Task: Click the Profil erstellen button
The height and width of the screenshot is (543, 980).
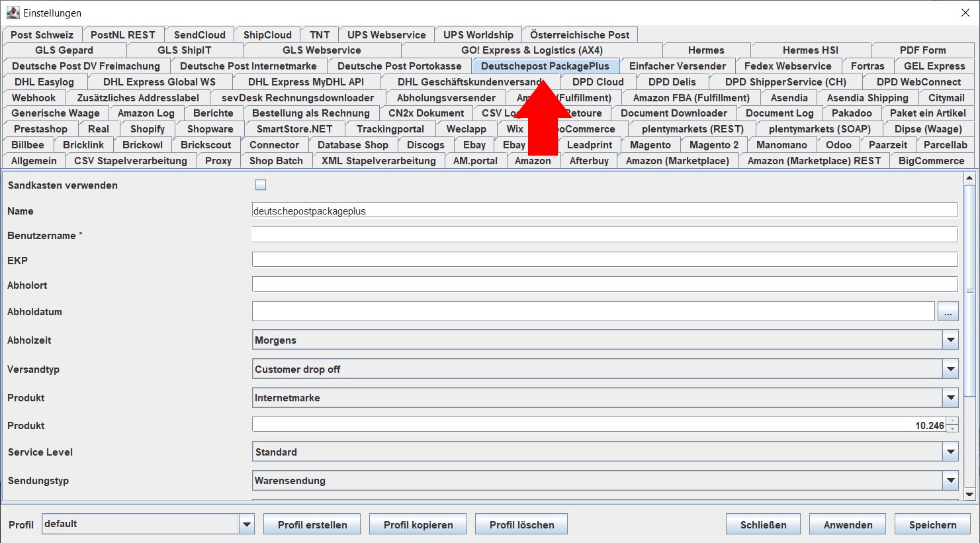Action: (x=312, y=524)
